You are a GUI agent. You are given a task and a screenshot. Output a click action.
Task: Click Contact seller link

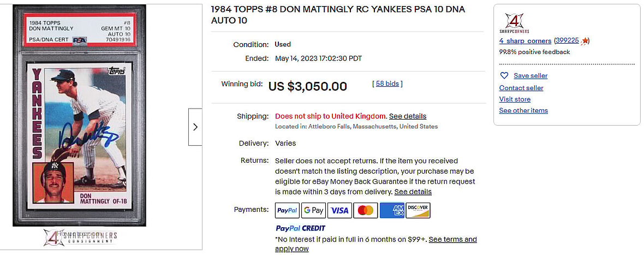point(521,88)
